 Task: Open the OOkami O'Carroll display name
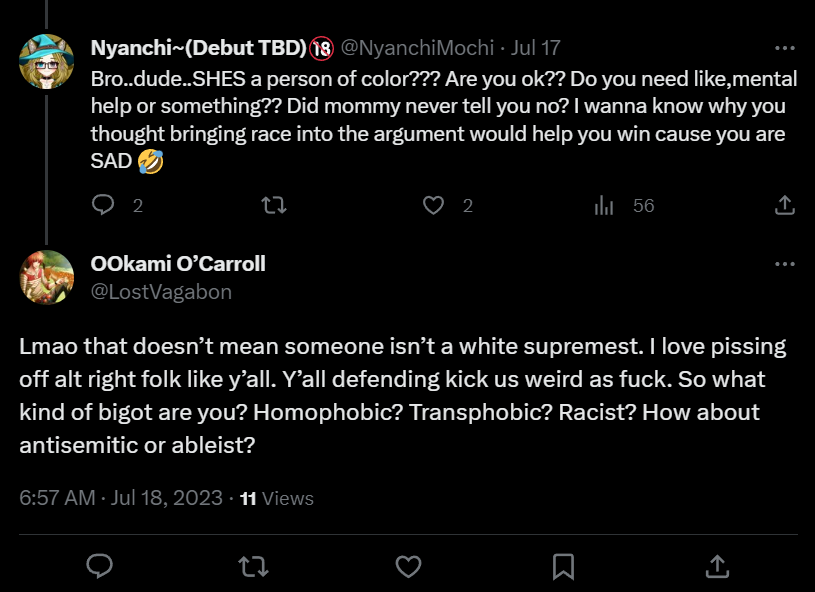coord(178,264)
